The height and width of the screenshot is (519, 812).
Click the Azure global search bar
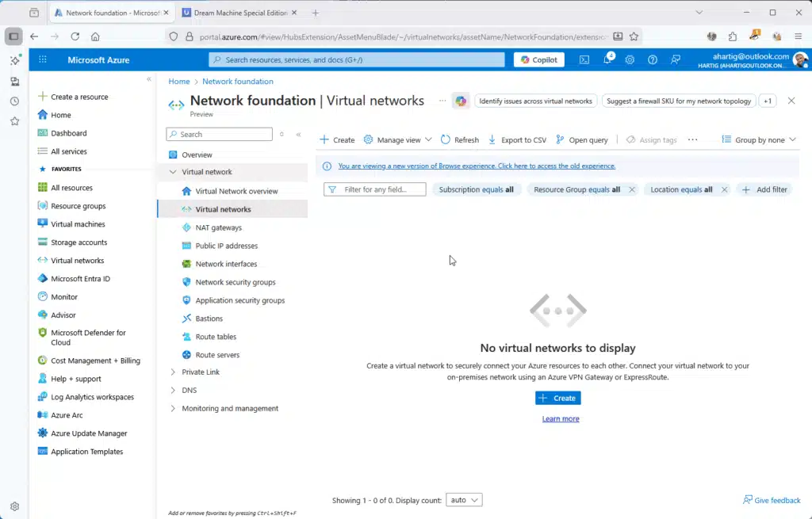(357, 60)
